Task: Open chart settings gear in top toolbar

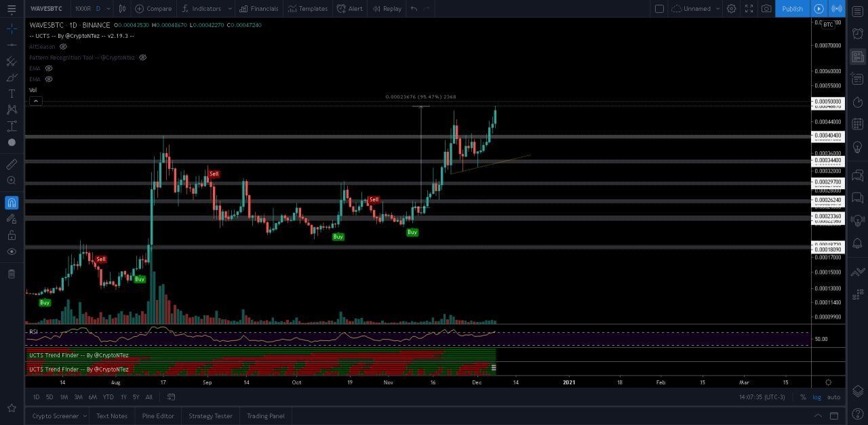Action: (731, 9)
